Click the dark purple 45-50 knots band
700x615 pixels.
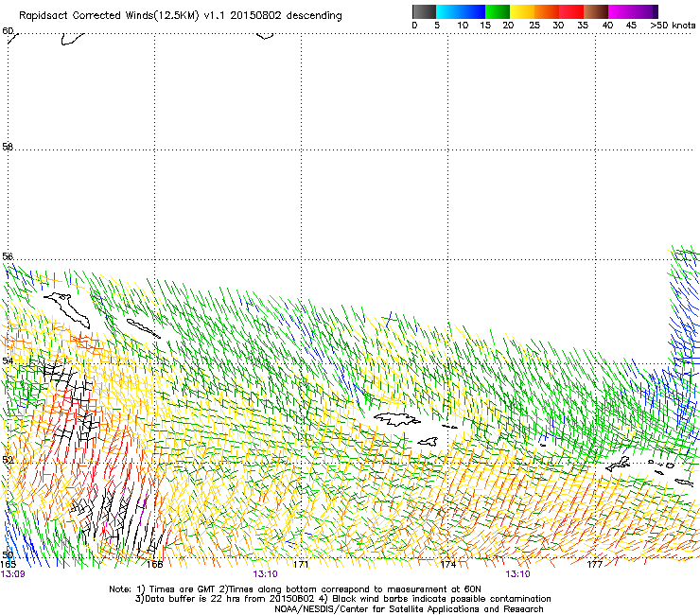(x=645, y=11)
